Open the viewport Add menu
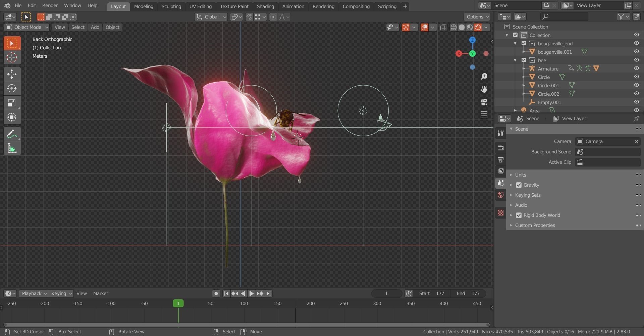This screenshot has height=336, width=644. [95, 27]
